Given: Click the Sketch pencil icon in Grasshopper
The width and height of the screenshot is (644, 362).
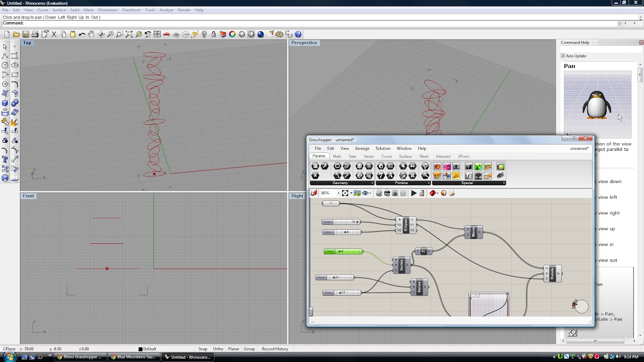Looking at the screenshot, I should tap(314, 193).
